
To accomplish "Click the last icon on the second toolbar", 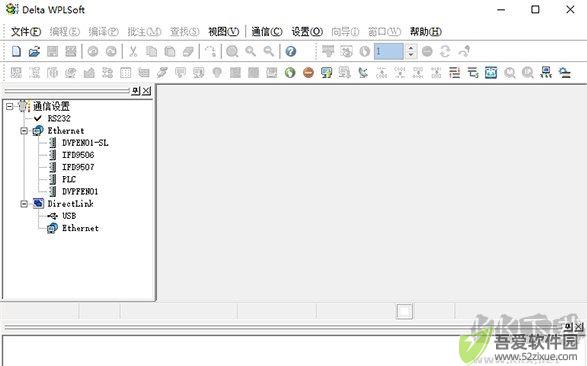I will tap(564, 73).
